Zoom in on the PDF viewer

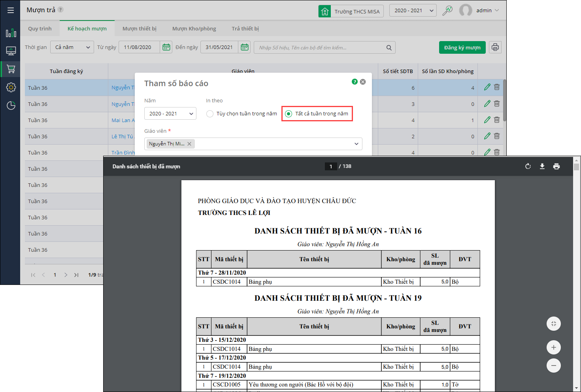553,347
